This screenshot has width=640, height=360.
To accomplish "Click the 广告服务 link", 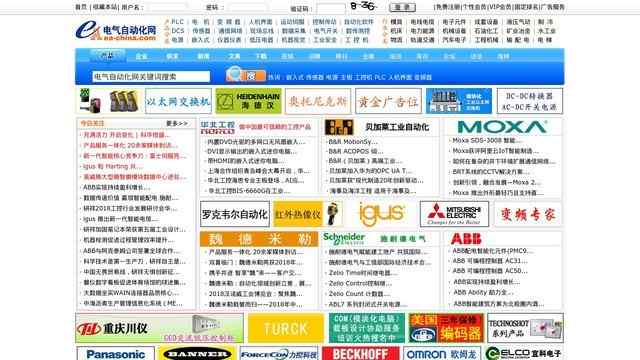I will click(x=552, y=7).
